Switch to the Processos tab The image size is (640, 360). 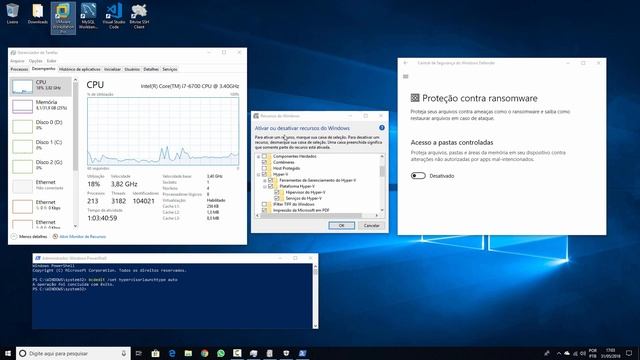tap(19, 69)
